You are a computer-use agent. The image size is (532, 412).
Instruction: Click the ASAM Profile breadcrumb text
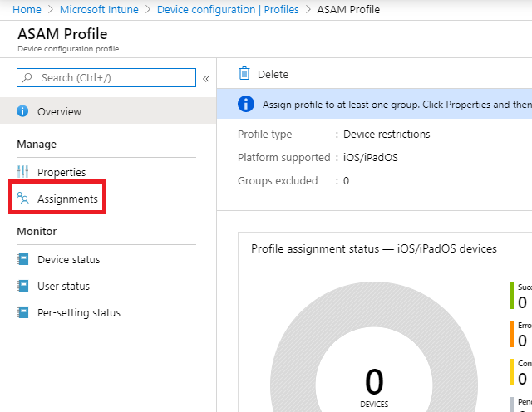[348, 9]
